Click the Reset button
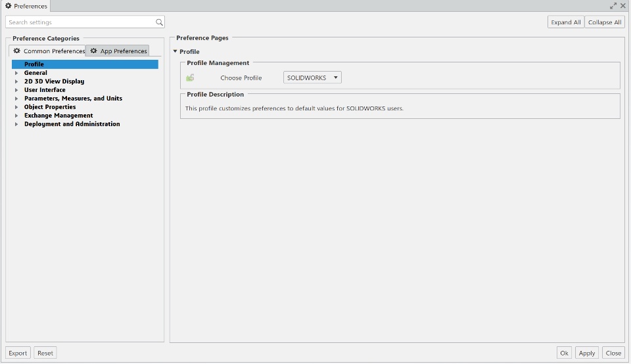The width and height of the screenshot is (631, 364). pyautogui.click(x=45, y=353)
